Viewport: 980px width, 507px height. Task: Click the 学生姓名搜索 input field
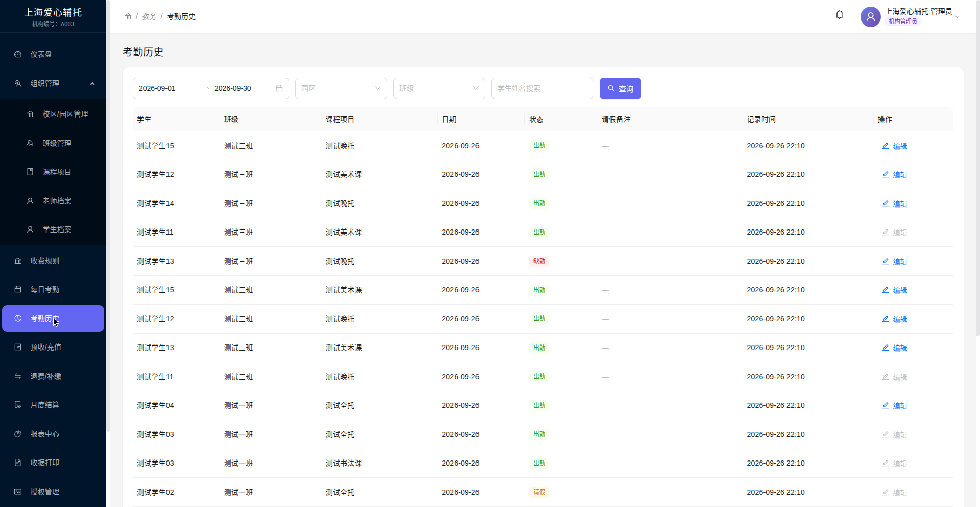(542, 88)
